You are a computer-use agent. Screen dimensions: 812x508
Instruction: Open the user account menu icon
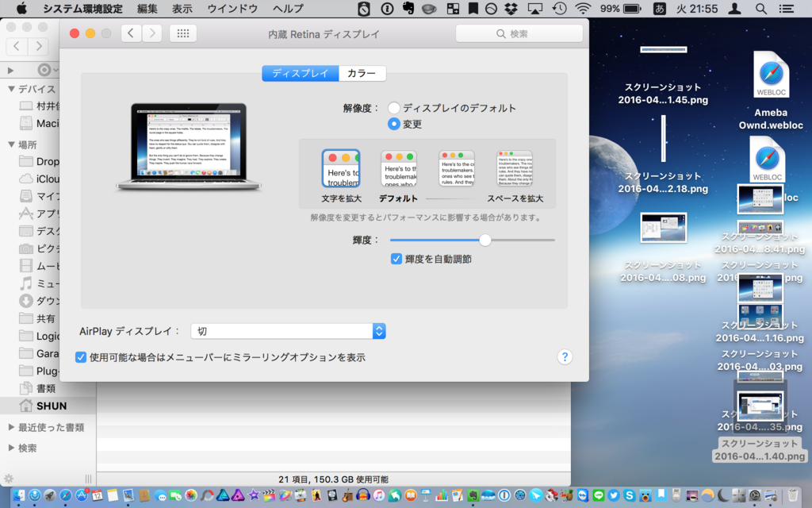734,8
